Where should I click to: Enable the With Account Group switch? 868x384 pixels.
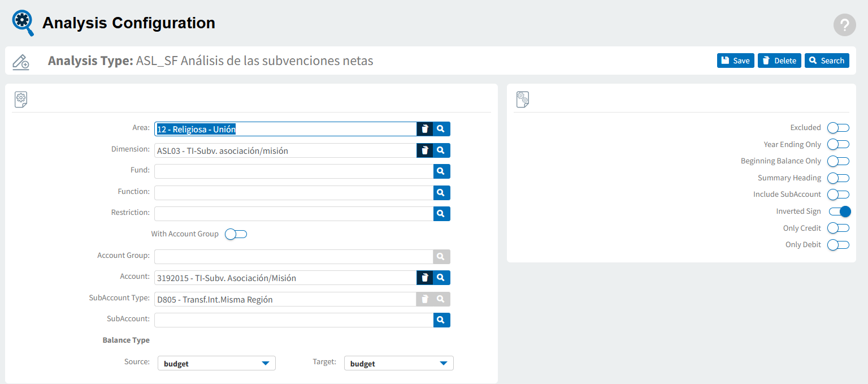pyautogui.click(x=236, y=234)
